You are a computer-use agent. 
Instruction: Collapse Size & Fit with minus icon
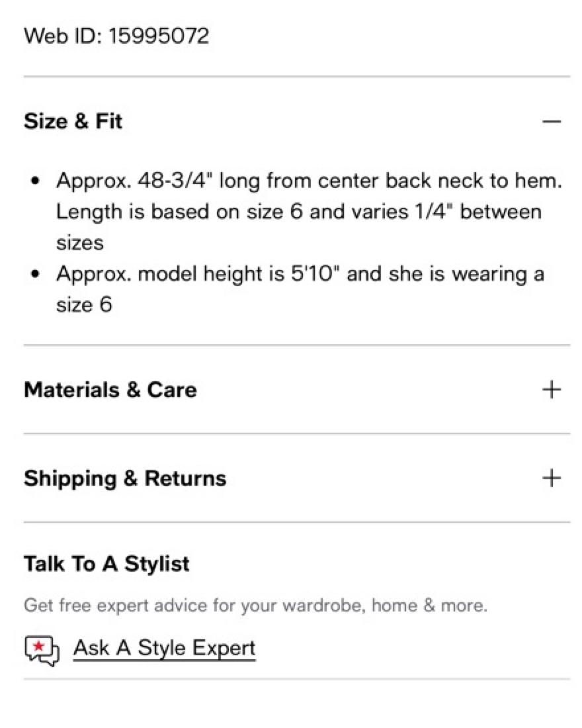(551, 122)
